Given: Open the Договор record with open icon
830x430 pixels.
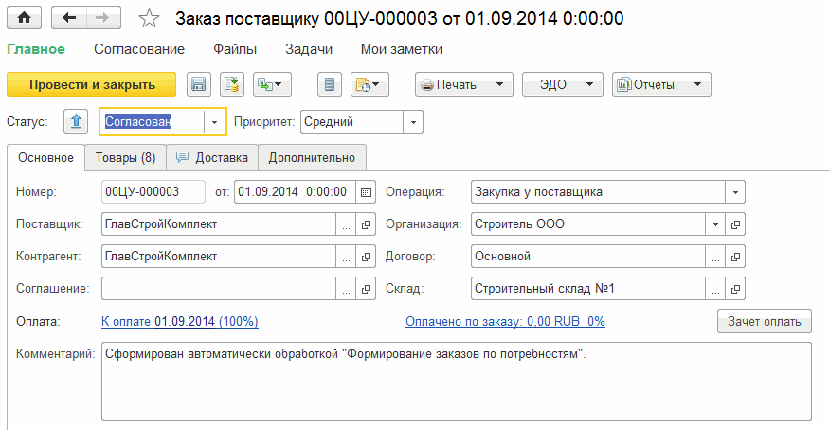Looking at the screenshot, I should click(x=735, y=256).
